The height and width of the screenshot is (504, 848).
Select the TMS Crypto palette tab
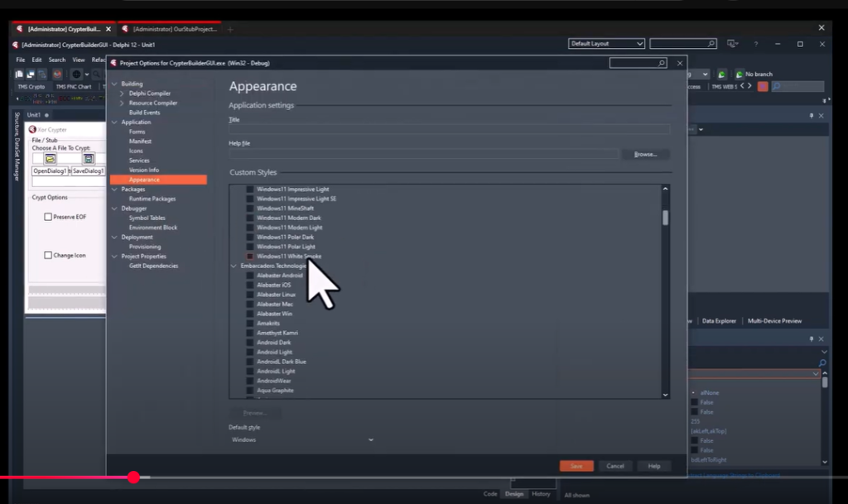click(31, 87)
